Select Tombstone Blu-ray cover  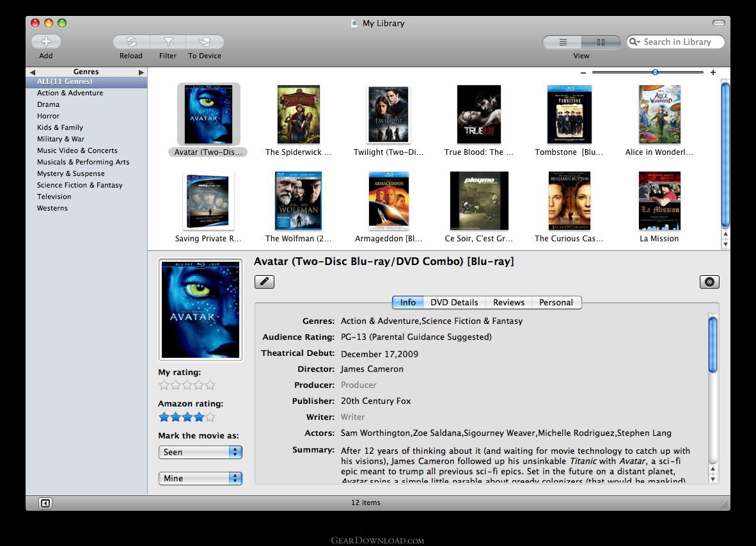tap(569, 115)
